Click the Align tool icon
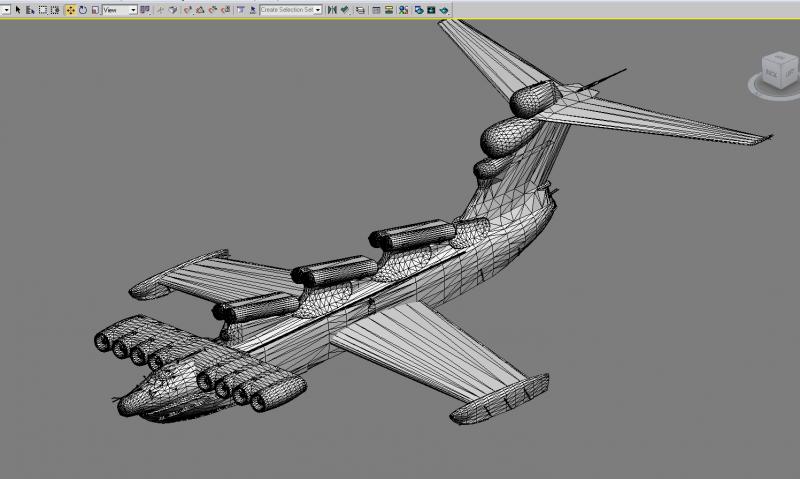This screenshot has width=800, height=479. (345, 10)
